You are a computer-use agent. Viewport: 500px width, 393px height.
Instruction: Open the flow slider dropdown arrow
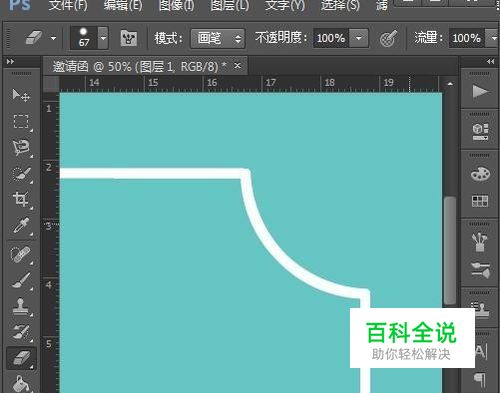pyautogui.click(x=493, y=38)
